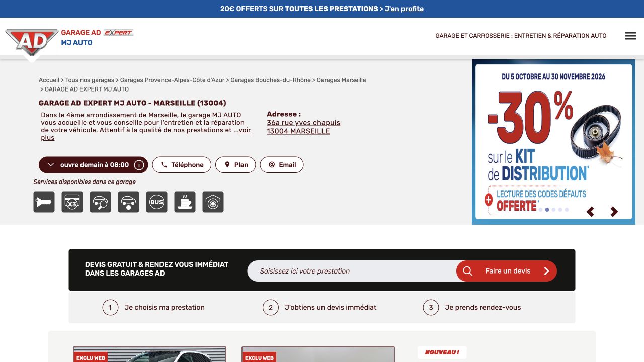Click the phone icon in the Téléphone button

[164, 165]
